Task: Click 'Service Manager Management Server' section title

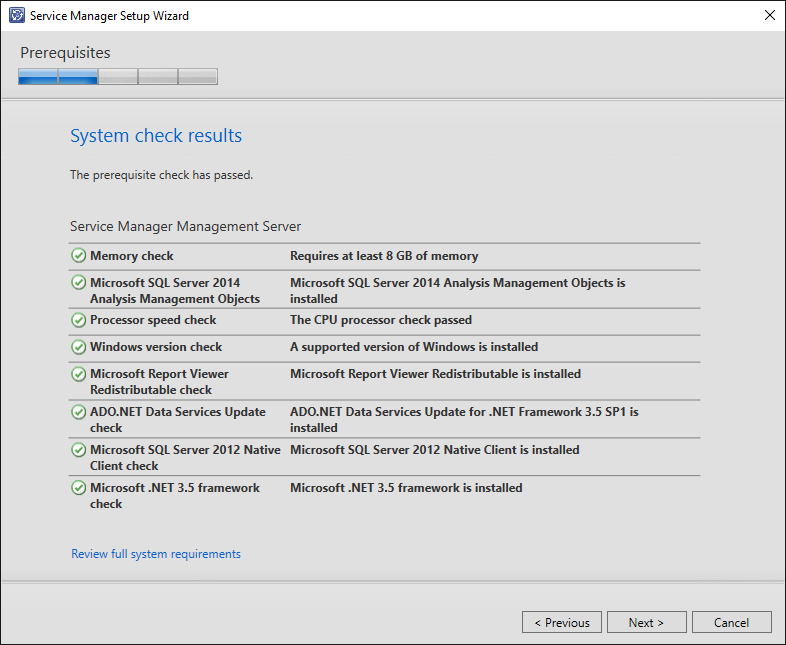Action: [185, 227]
